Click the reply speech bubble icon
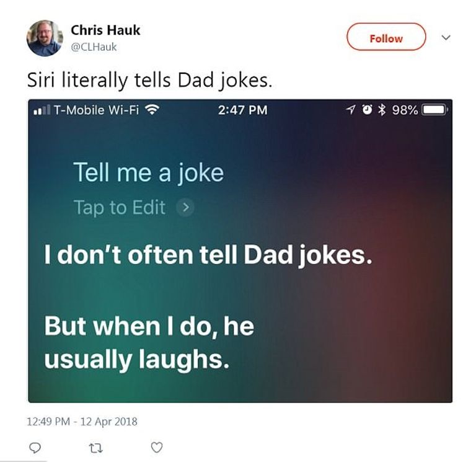Image resolution: width=476 pixels, height=462 pixels. 35,447
